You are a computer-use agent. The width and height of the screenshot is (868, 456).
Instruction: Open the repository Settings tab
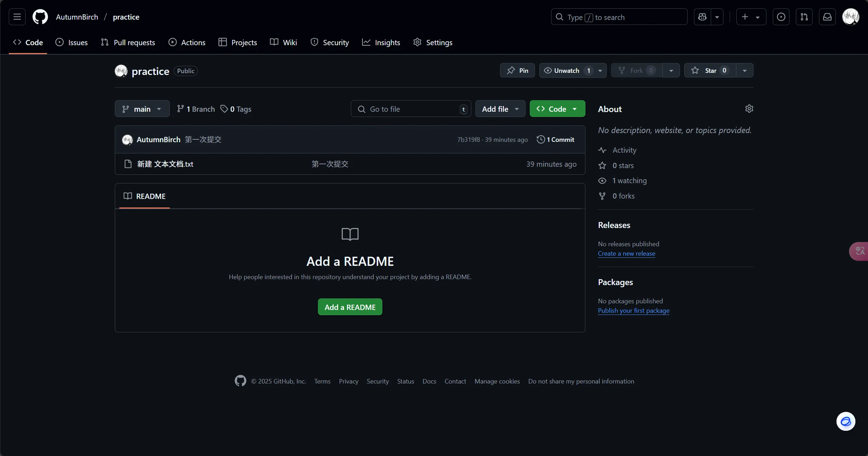[433, 42]
